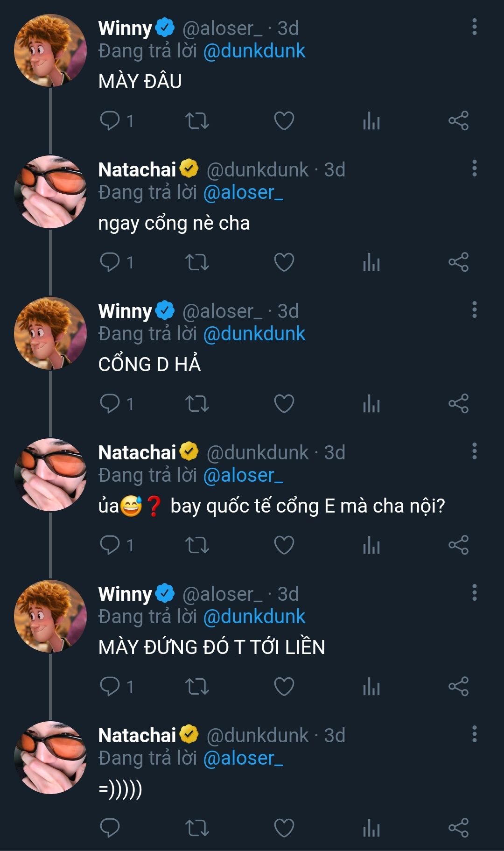The height and width of the screenshot is (851, 504).
Task: View analytics for "MÀY ĐÂU" tweet
Action: point(371,121)
